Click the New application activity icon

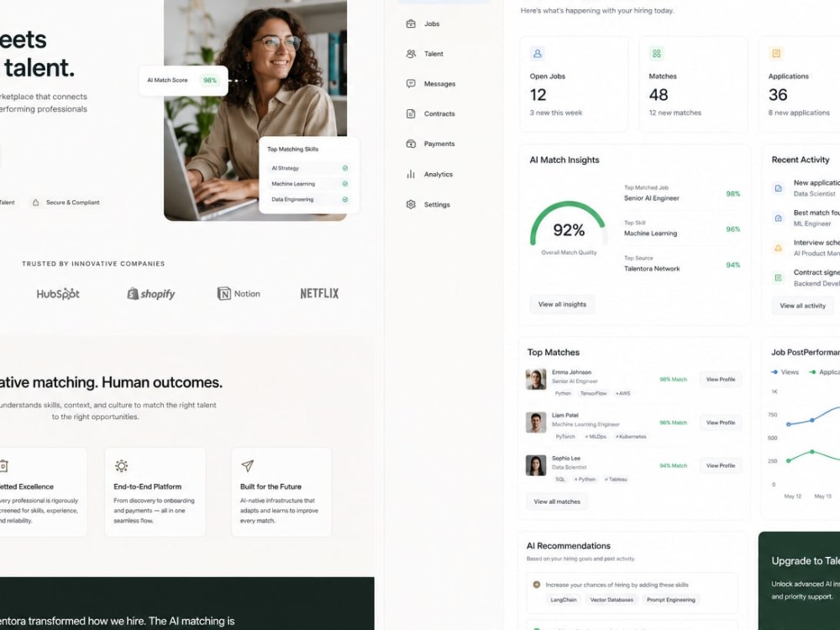pyautogui.click(x=779, y=188)
